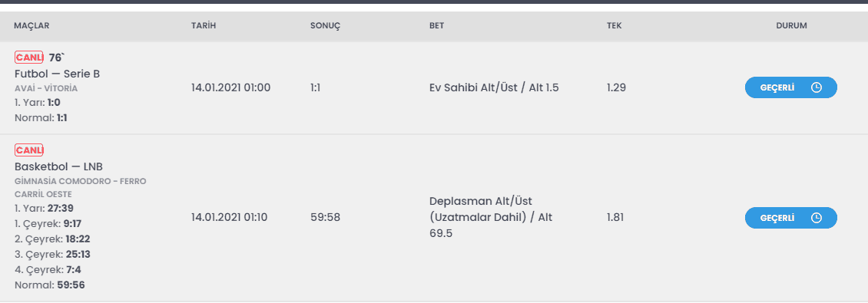Click the CANLI live badge for LNB basketball

click(28, 150)
